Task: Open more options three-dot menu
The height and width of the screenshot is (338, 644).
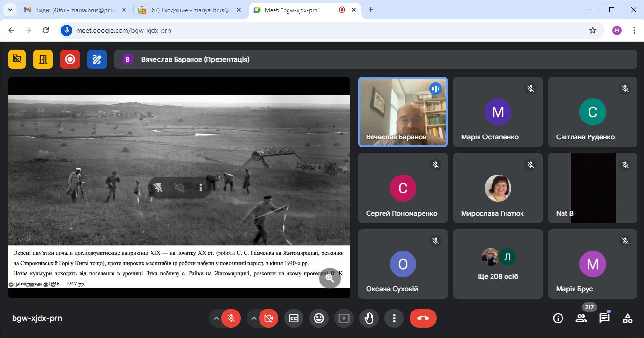Action: point(394,318)
